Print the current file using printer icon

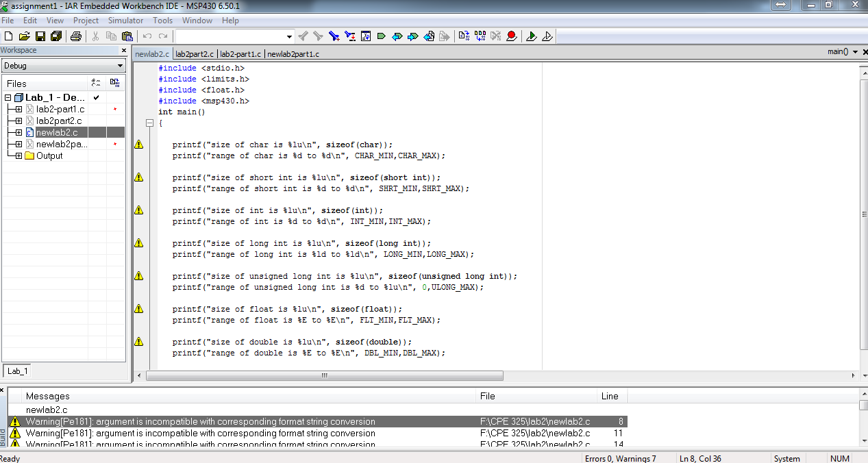(76, 36)
